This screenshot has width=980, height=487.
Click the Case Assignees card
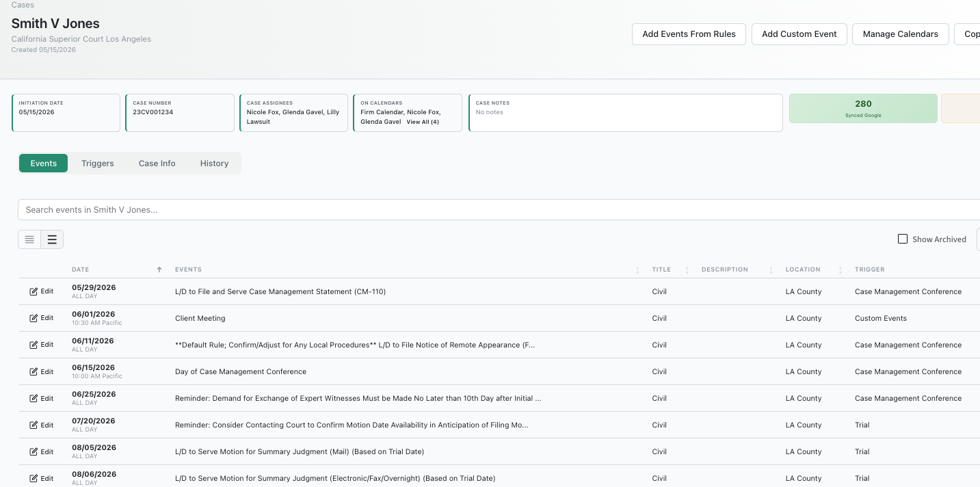[294, 113]
